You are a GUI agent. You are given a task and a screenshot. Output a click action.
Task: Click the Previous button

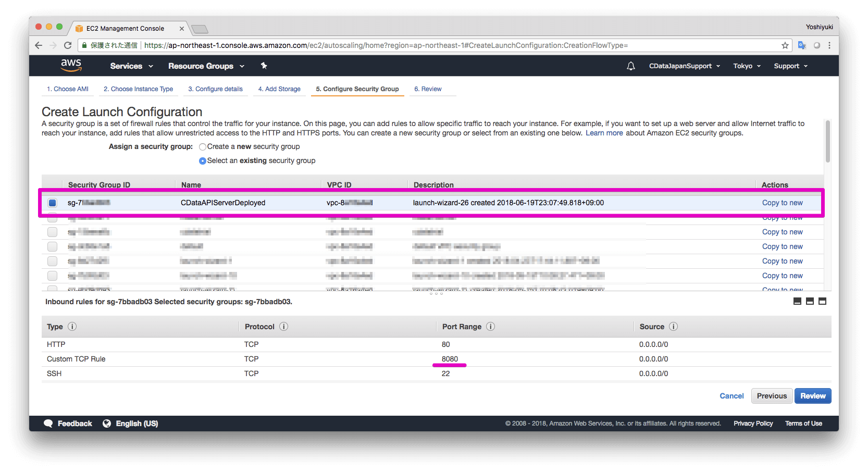(772, 396)
